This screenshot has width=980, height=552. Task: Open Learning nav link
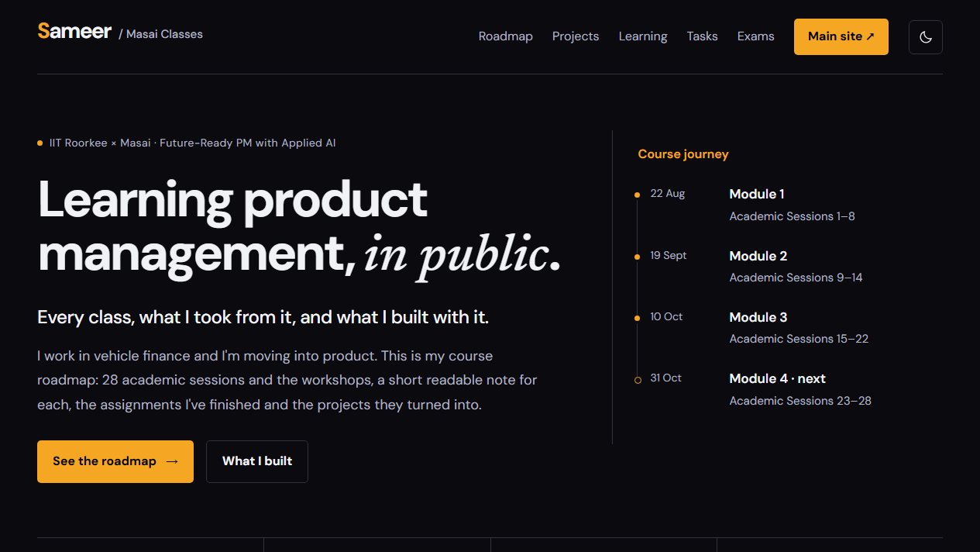tap(643, 36)
